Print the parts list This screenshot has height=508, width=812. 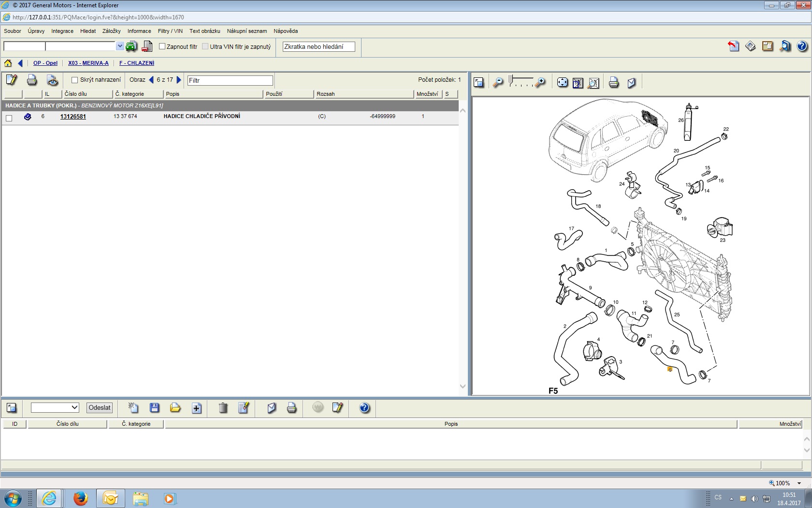pyautogui.click(x=32, y=80)
